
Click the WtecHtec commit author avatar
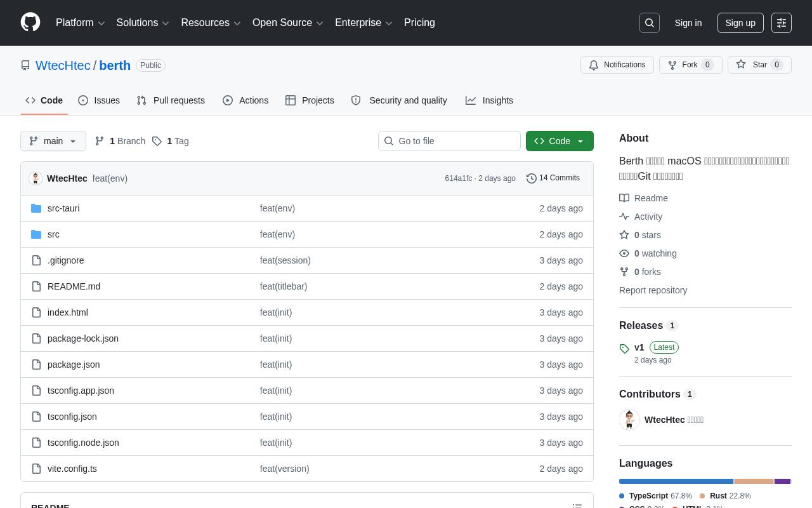coord(36,178)
